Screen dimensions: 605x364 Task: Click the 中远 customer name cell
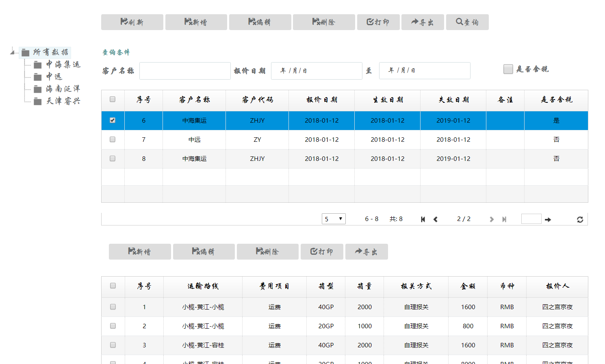click(194, 139)
